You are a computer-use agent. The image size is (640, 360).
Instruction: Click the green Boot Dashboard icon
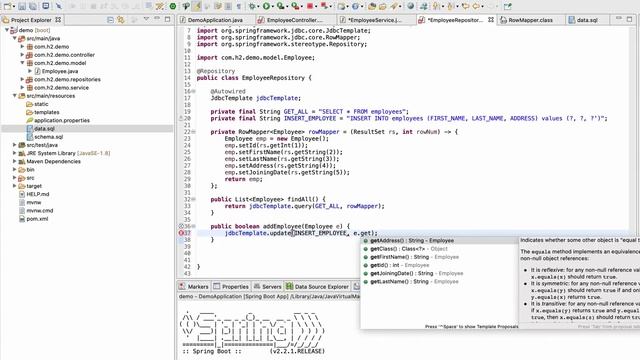[x=173, y=6]
